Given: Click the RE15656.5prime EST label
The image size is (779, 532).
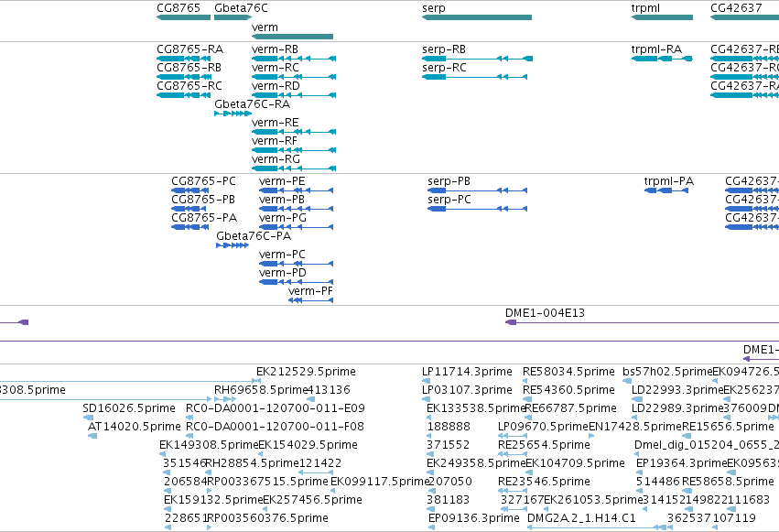Looking at the screenshot, I should 728,427.
